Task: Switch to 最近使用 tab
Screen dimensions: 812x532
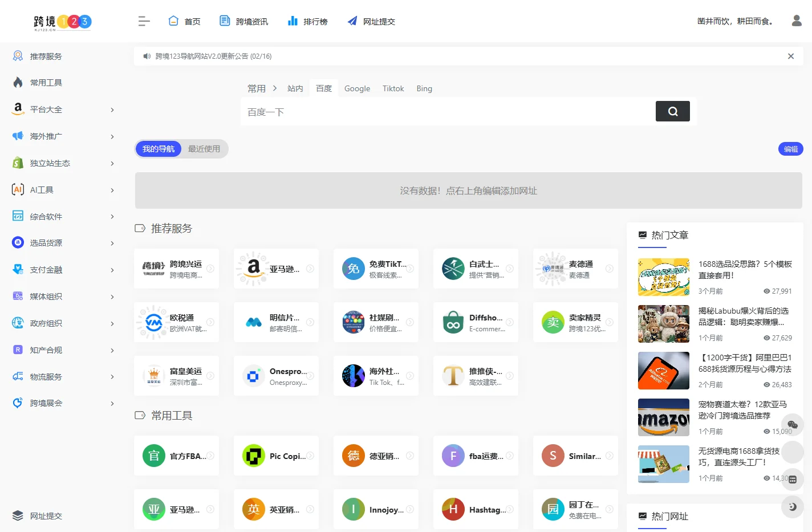Action: point(204,149)
